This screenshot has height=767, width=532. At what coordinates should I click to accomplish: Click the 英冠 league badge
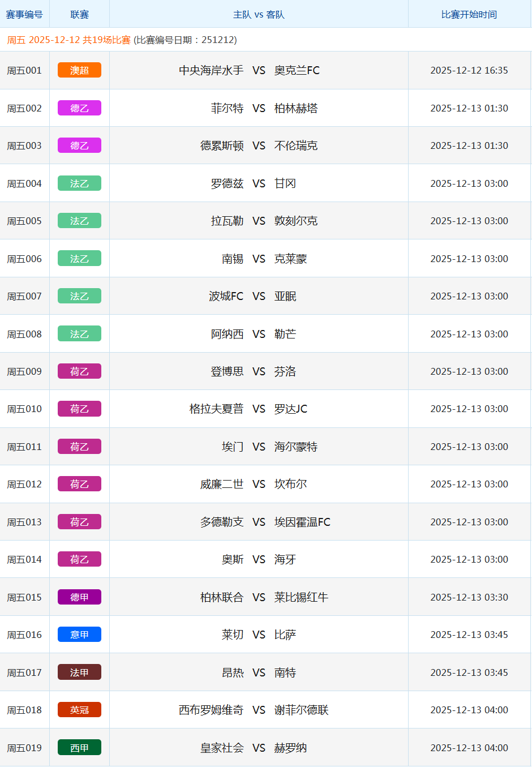point(79,710)
